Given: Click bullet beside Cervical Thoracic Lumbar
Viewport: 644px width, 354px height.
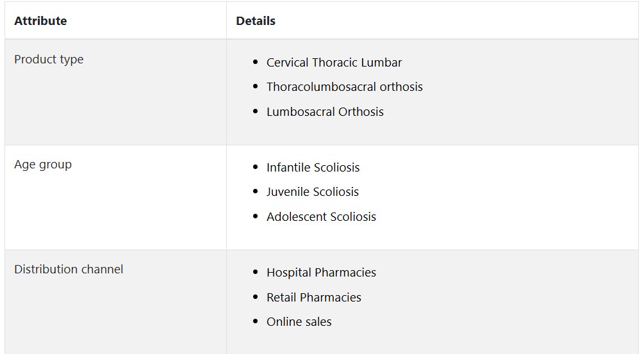Looking at the screenshot, I should (x=256, y=62).
